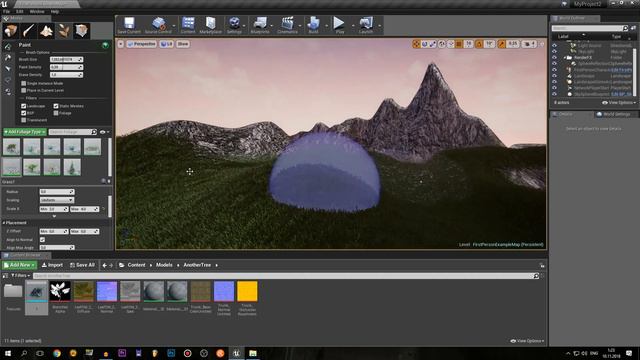
Task: Open Marketplace from toolbar
Action: [x=211, y=25]
